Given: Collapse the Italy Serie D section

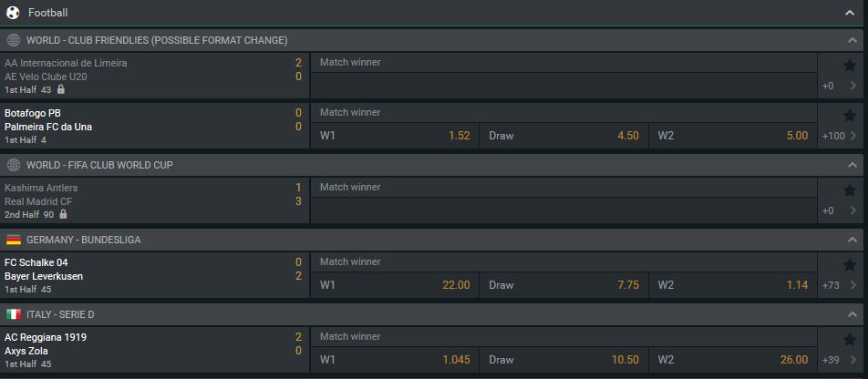Looking at the screenshot, I should tap(852, 314).
